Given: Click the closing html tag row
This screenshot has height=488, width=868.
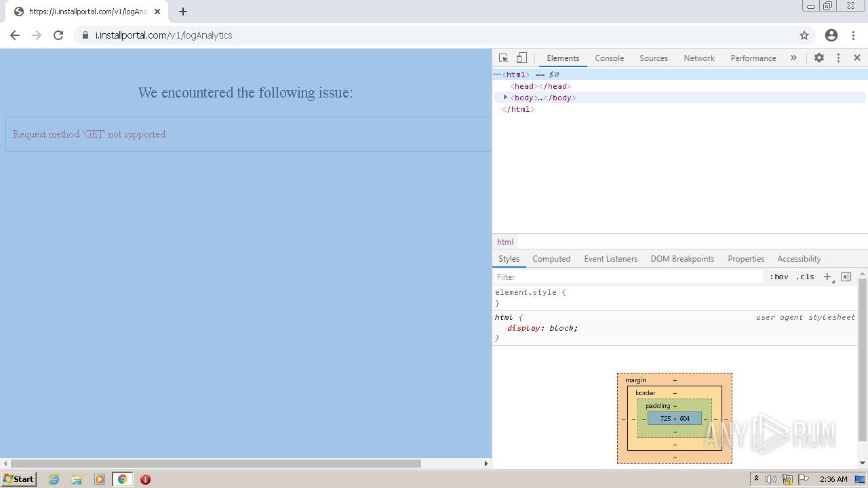Looking at the screenshot, I should coord(679,109).
